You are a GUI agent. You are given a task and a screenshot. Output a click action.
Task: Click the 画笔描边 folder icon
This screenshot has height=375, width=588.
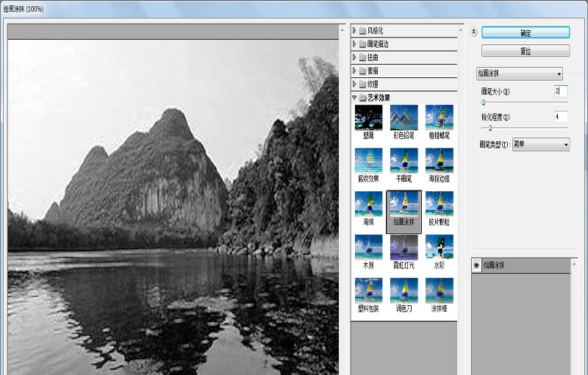362,44
